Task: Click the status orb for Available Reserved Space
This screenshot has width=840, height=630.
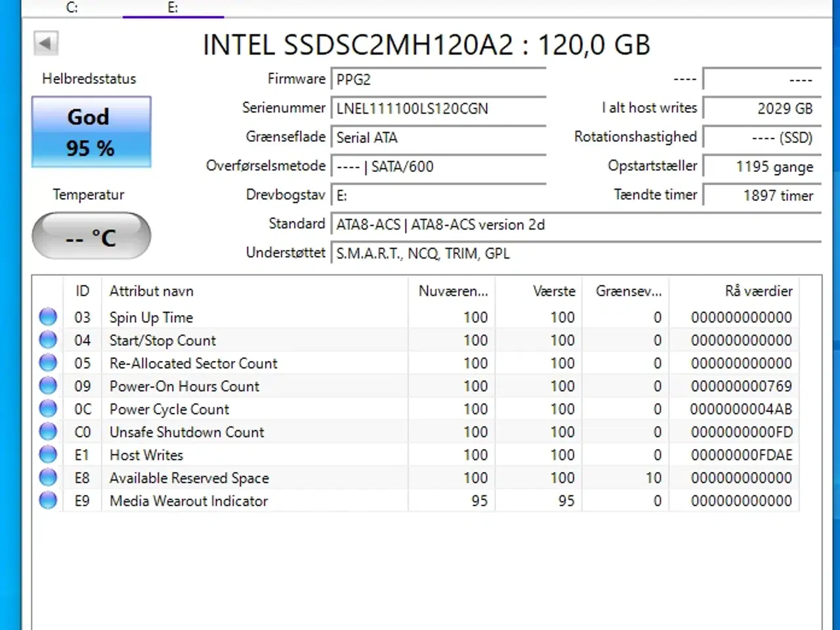Action: coord(48,478)
